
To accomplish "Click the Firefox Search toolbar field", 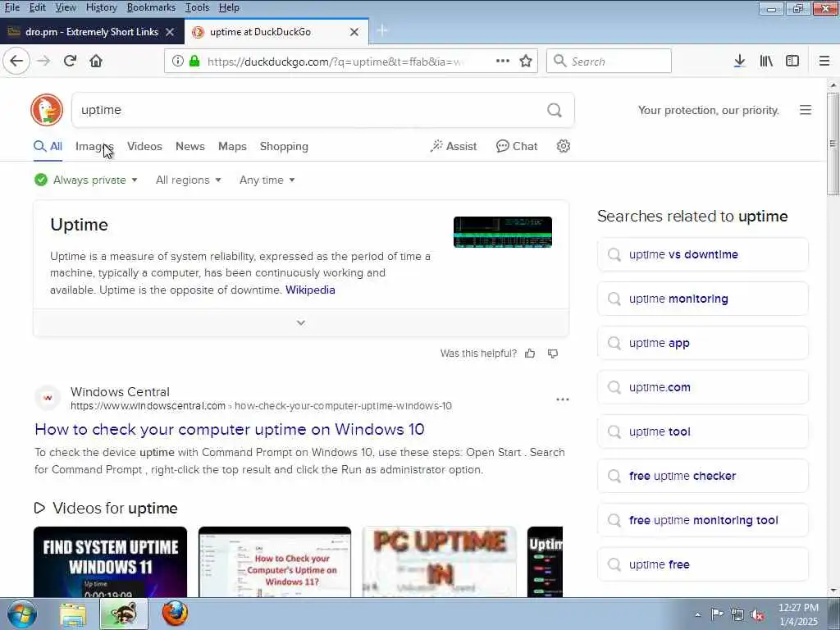I will pos(609,61).
